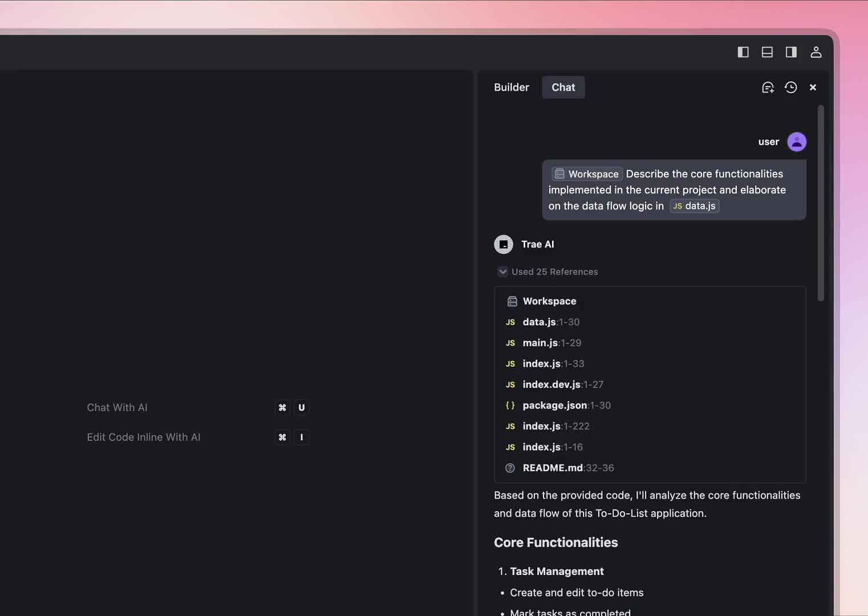This screenshot has width=868, height=616.
Task: Toggle the left sidebar panel
Action: [743, 52]
